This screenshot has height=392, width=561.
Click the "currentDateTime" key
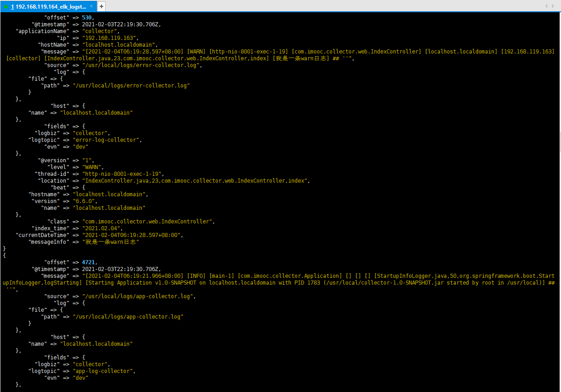click(x=42, y=235)
